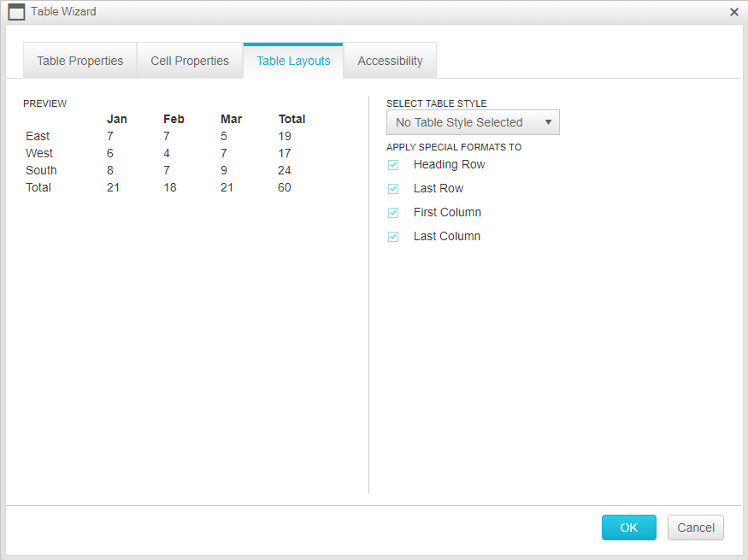Click the Feb column header in preview
This screenshot has height=560, width=748.
tap(174, 119)
